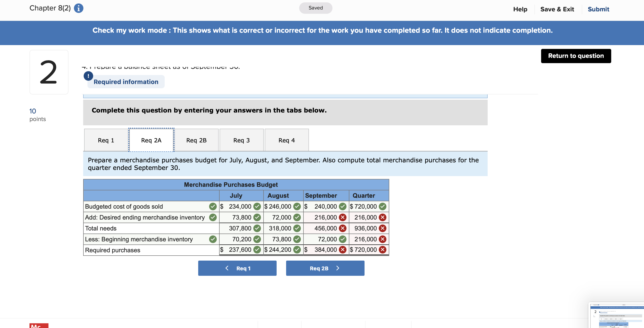The height and width of the screenshot is (328, 644).
Task: Click green check beside August 244,200 purchases
Action: (x=297, y=250)
